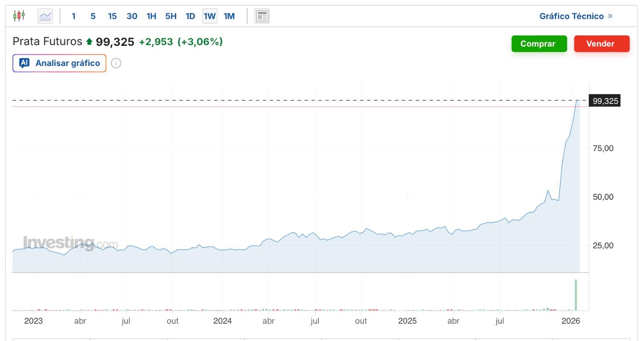
Task: Click the green up arrow next to Prata Futuros
Action: pos(89,41)
